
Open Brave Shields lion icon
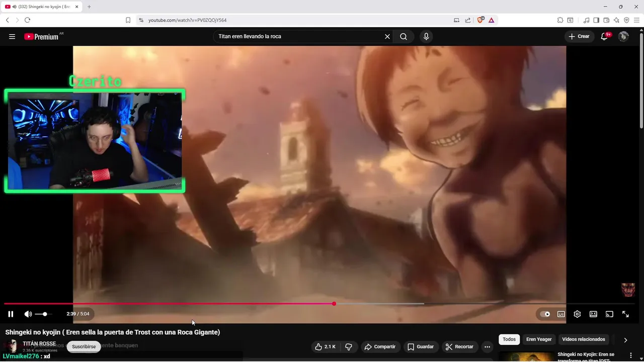(480, 20)
